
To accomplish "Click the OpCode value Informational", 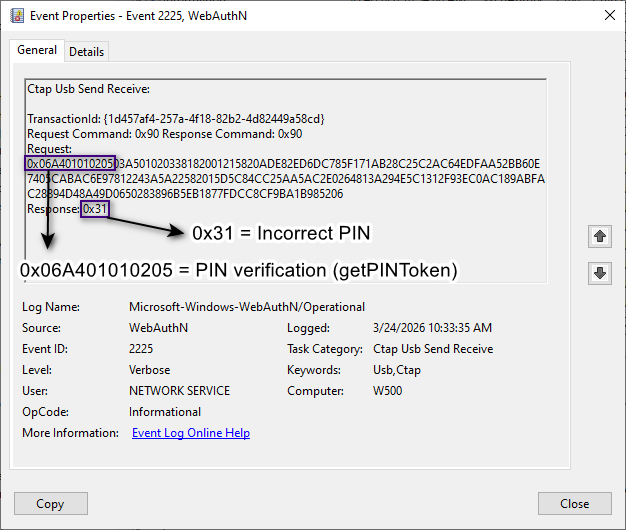I will 164,412.
